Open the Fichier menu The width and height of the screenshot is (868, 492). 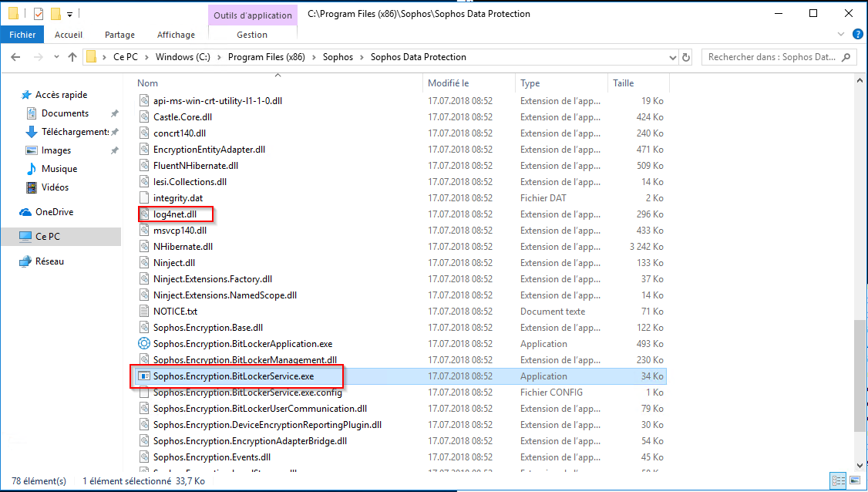(22, 35)
